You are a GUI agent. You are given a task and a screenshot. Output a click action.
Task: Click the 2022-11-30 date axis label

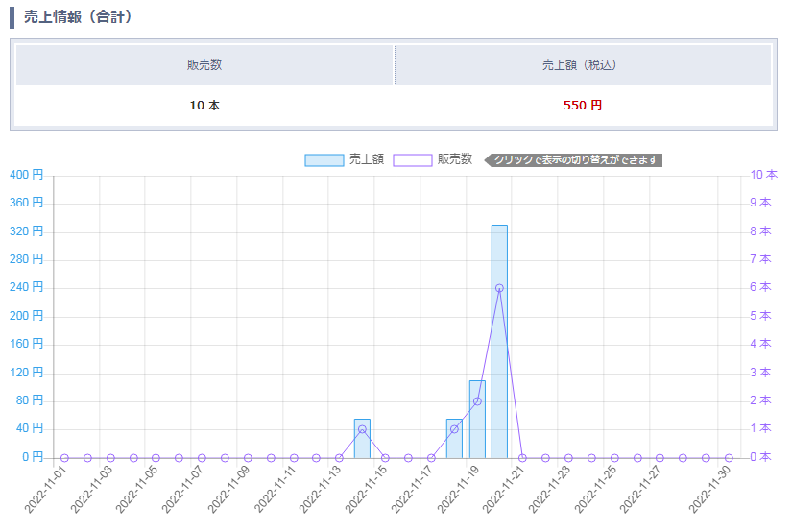709,490
